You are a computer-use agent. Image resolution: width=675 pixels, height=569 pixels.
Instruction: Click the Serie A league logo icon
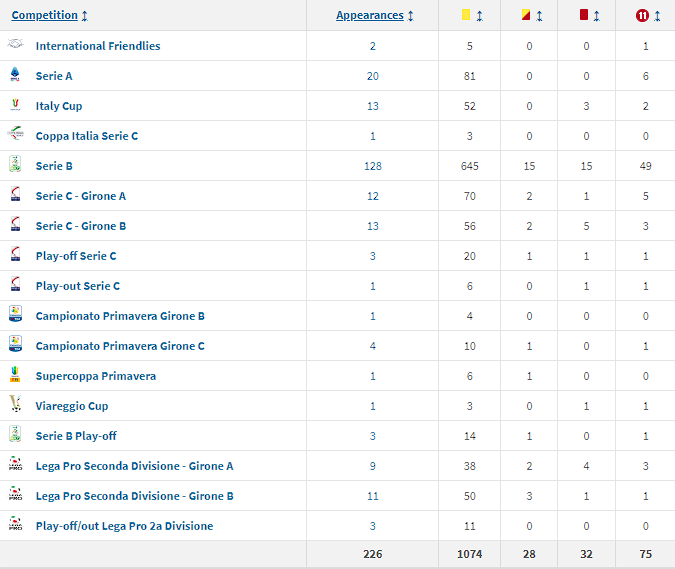point(15,75)
